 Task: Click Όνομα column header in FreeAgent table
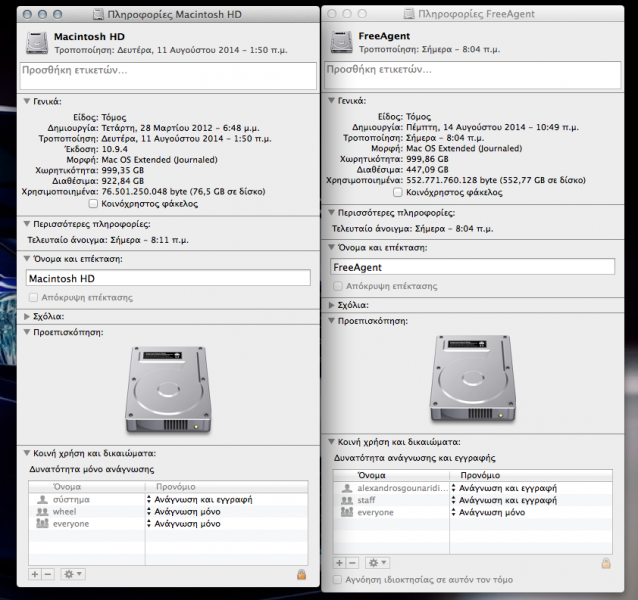[x=391, y=476]
